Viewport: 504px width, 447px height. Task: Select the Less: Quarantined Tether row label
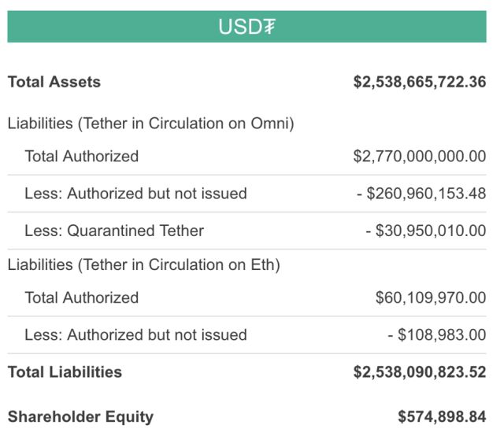(x=114, y=231)
